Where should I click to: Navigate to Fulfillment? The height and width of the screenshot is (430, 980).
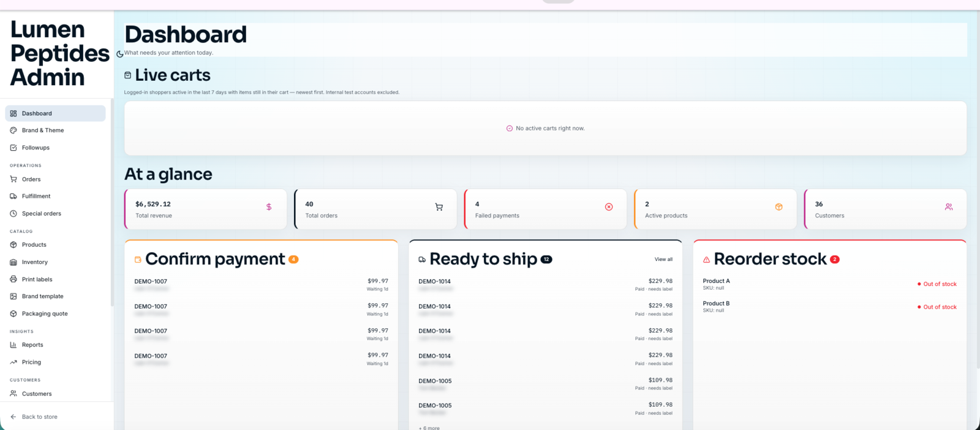coord(55,197)
